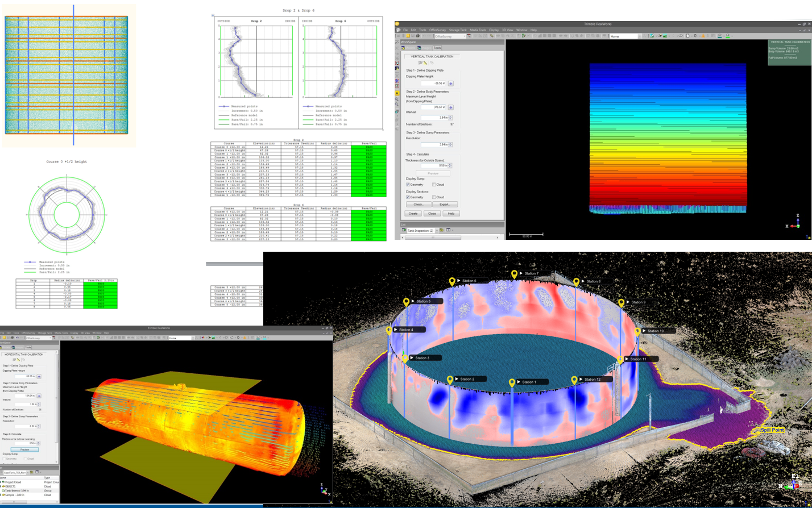
Task: Open the File menu in the vertical tank window
Action: pyautogui.click(x=403, y=30)
